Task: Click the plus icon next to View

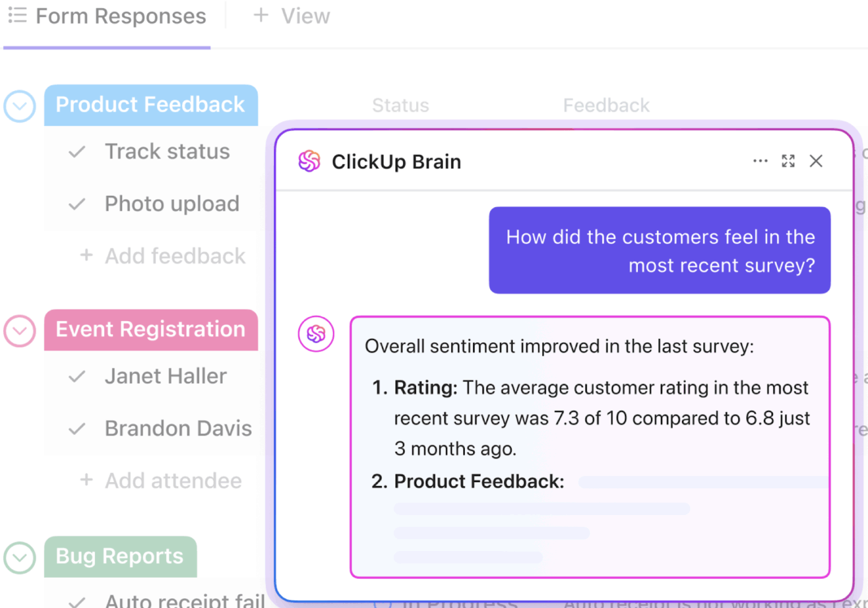Action: 260,15
